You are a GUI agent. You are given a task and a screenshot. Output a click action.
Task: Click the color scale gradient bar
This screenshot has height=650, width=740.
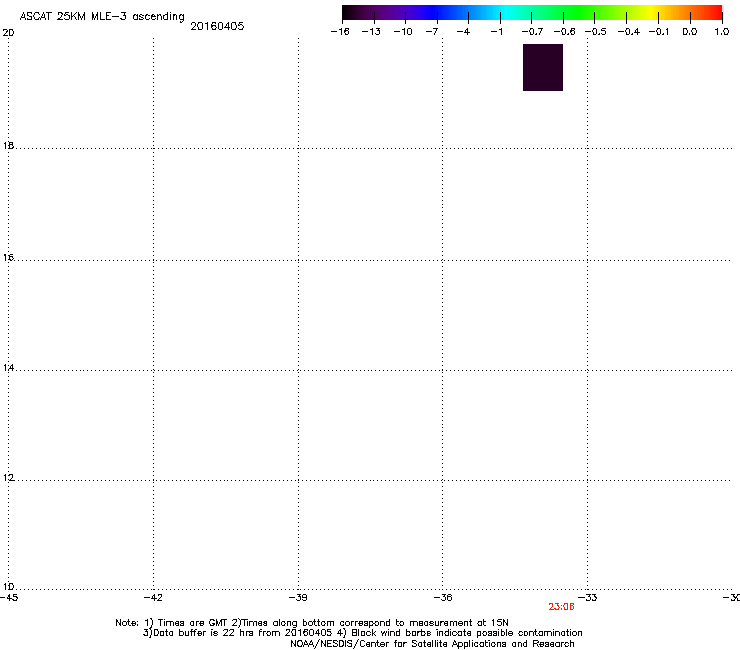click(532, 12)
